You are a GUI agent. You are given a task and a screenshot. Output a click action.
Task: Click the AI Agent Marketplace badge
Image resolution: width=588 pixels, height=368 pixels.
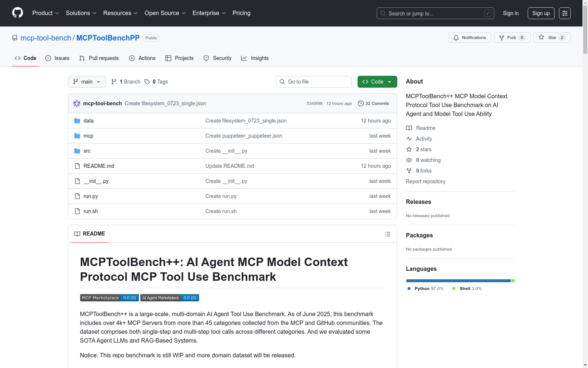click(x=170, y=298)
